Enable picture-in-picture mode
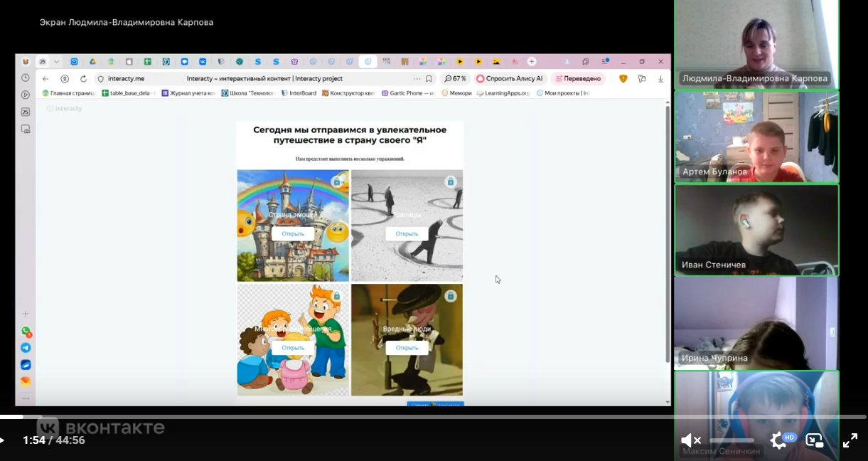This screenshot has width=868, height=461. coord(815,440)
